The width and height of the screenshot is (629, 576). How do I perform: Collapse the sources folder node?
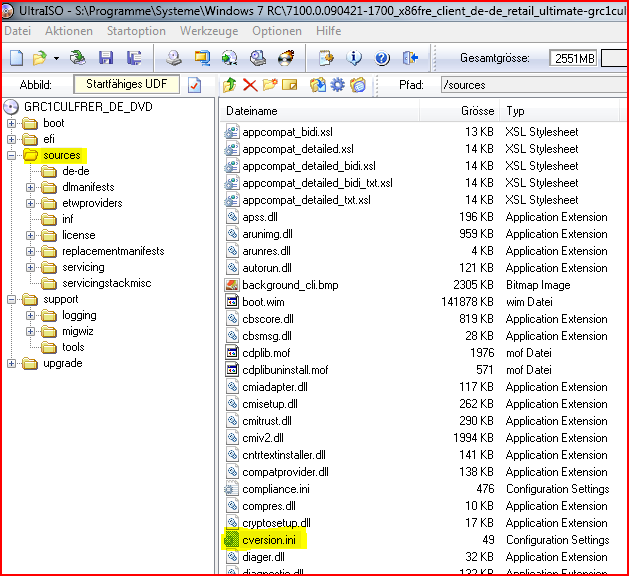pyautogui.click(x=11, y=155)
